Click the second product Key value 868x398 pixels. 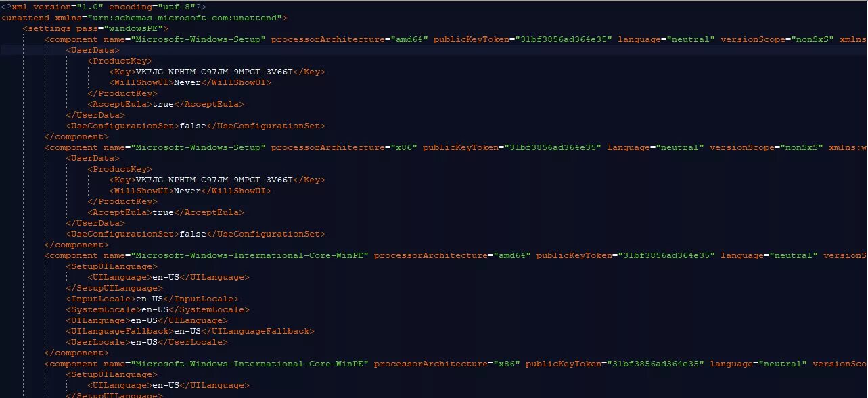(x=214, y=180)
